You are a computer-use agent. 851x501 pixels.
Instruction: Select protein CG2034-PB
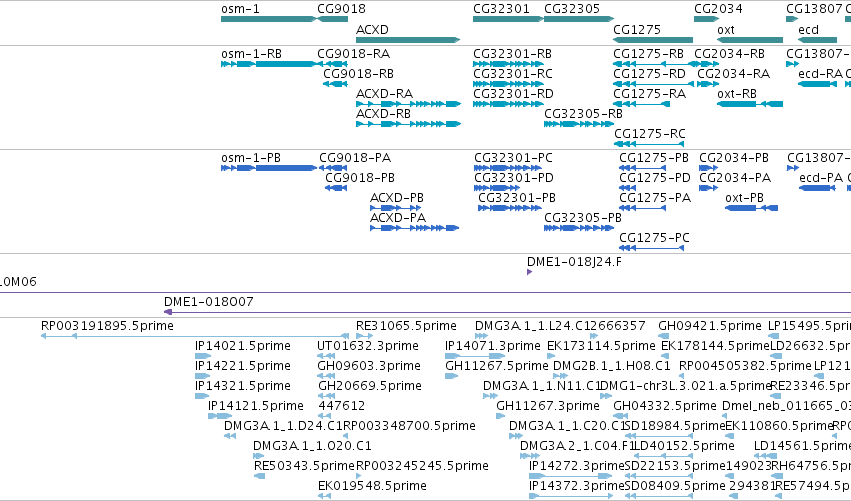[709, 168]
